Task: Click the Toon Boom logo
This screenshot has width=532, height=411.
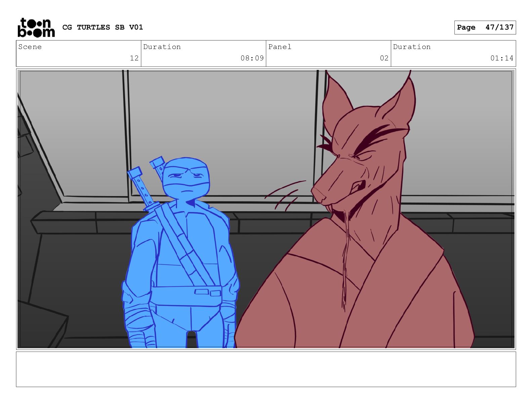Action: click(36, 27)
